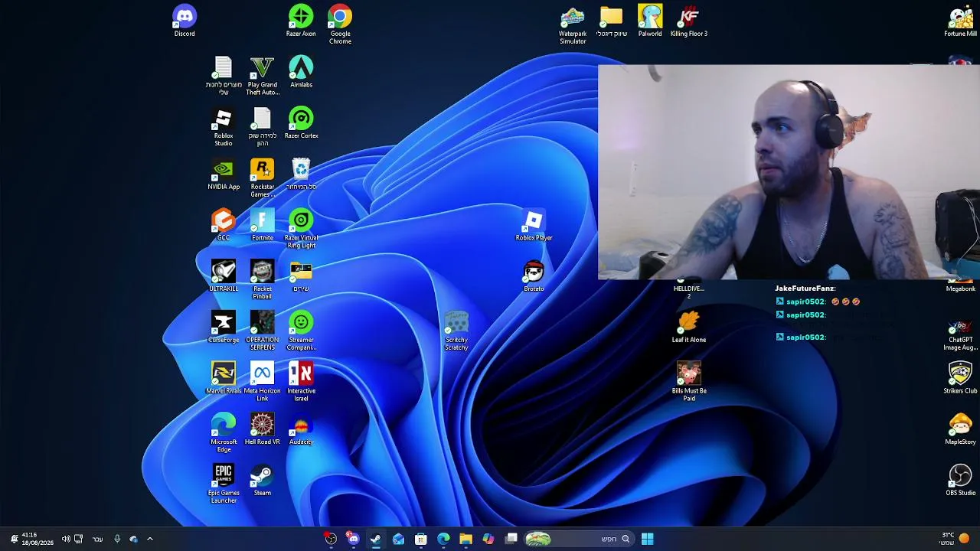
Task: Select the Epic Games Launcher icon
Action: [224, 484]
